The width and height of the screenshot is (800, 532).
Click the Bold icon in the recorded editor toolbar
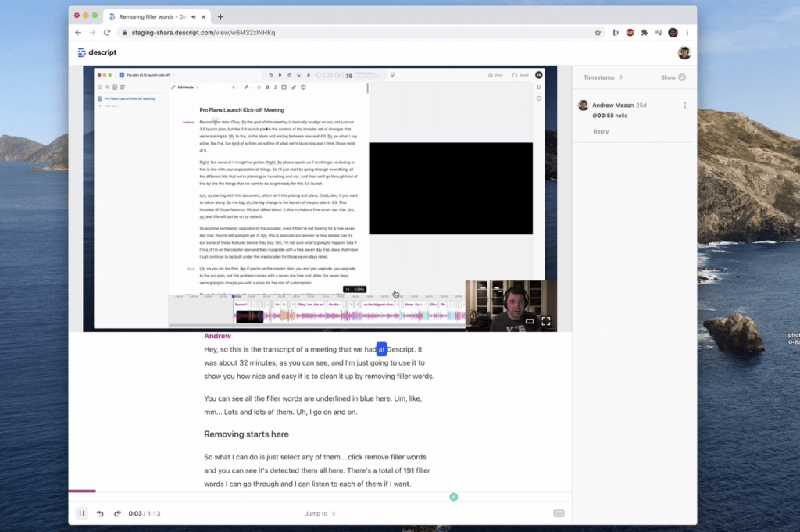point(267,87)
